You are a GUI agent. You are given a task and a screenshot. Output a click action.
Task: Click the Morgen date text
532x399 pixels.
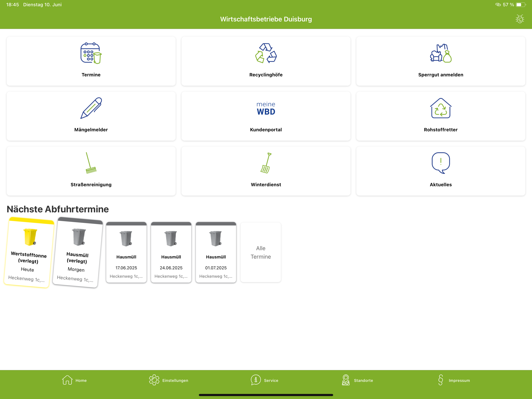click(76, 269)
